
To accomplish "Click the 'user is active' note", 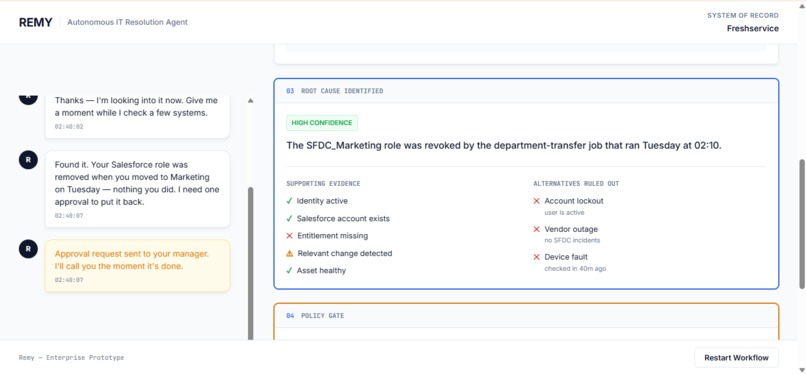I will (564, 212).
